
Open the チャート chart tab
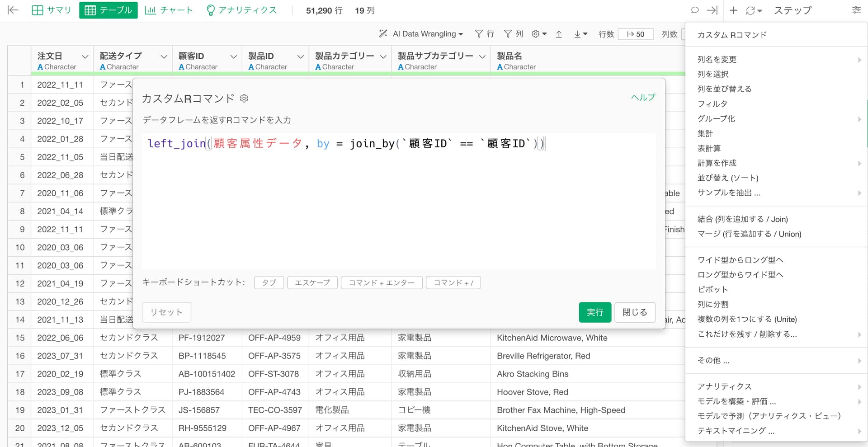pyautogui.click(x=169, y=10)
